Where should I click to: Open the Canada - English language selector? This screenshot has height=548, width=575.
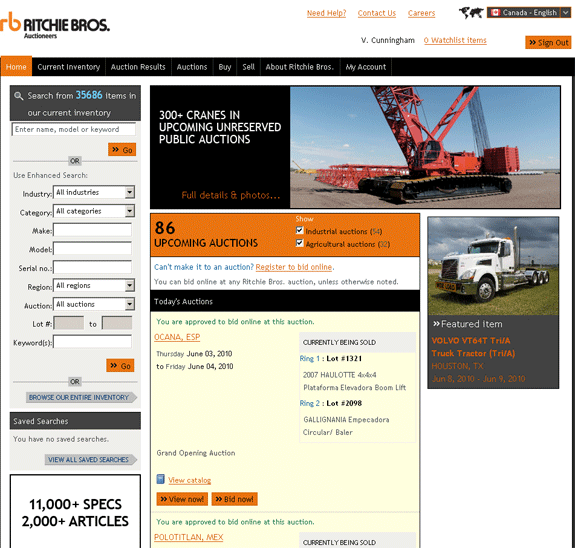pyautogui.click(x=528, y=13)
